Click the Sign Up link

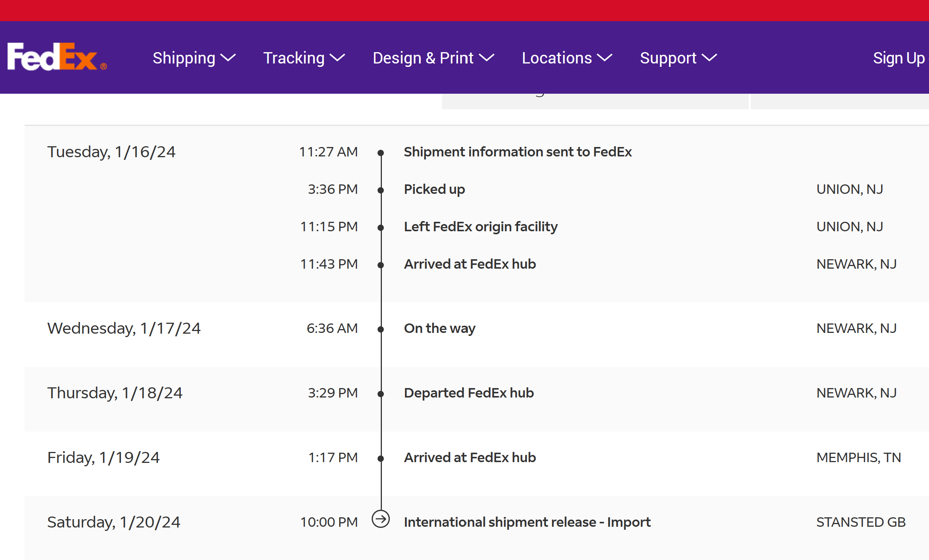point(898,58)
